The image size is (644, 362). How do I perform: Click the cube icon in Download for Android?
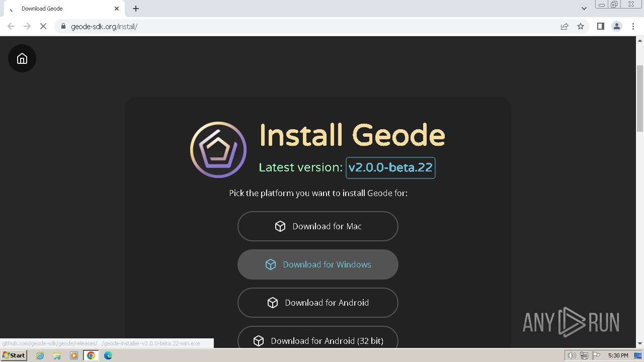pos(273,303)
